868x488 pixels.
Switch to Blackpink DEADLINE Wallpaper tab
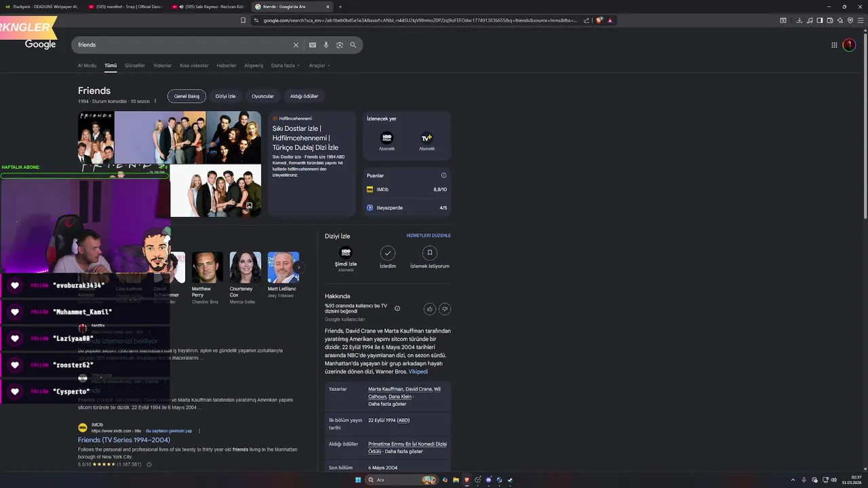[x=42, y=7]
